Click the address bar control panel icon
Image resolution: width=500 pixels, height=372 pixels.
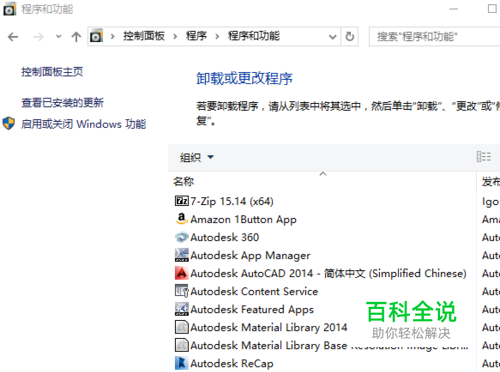click(96, 36)
